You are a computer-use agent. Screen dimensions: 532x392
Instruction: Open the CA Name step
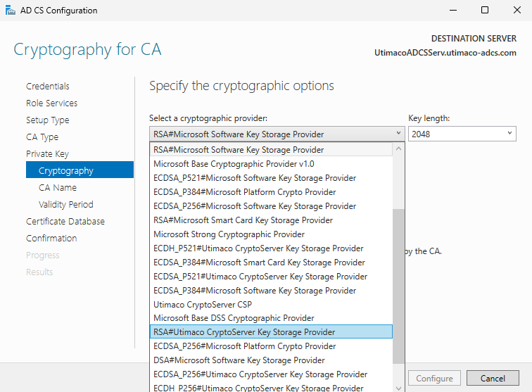pyautogui.click(x=58, y=188)
